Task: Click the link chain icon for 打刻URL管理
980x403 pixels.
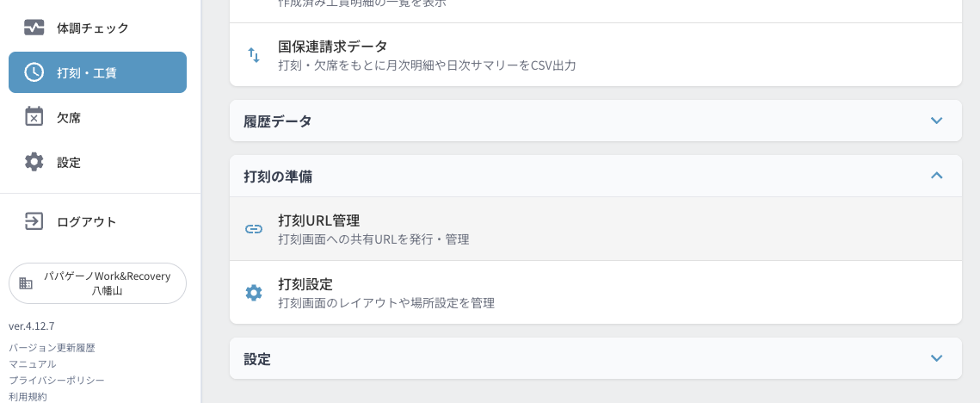Action: click(x=253, y=229)
